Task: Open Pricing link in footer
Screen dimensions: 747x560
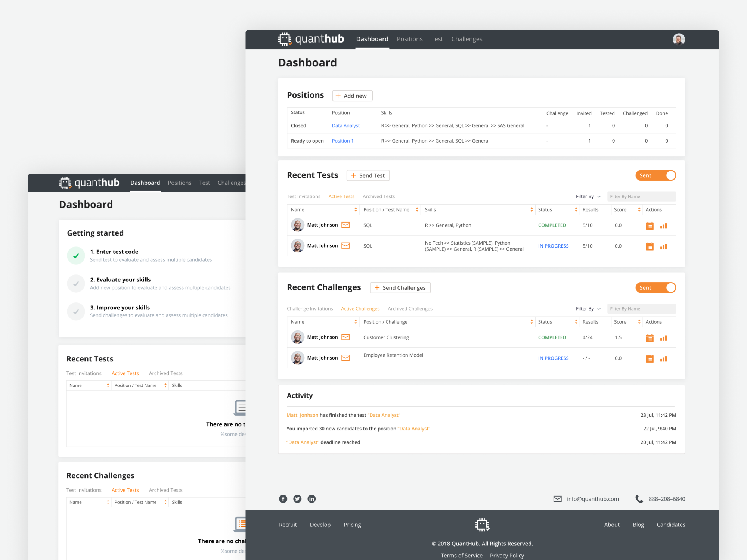Action: pyautogui.click(x=352, y=525)
